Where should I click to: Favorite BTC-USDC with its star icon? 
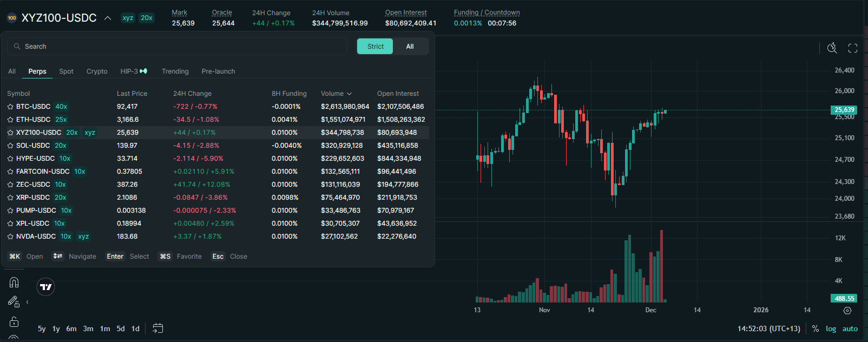click(10, 107)
